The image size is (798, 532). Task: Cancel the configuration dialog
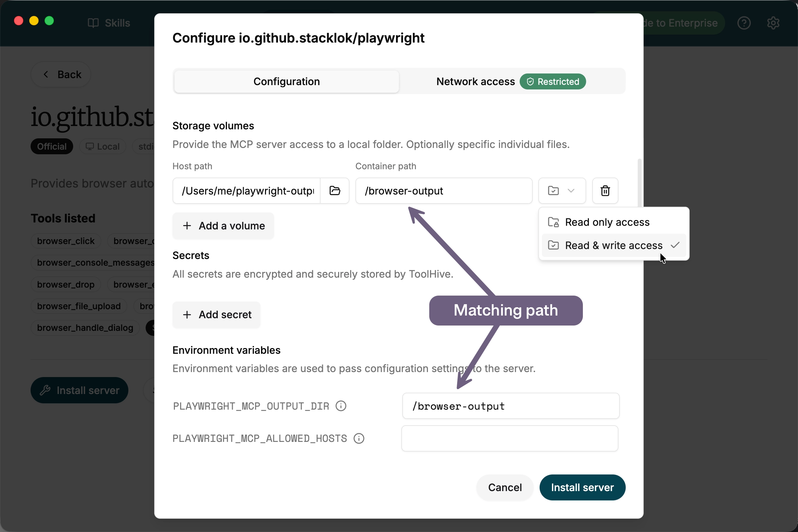[x=504, y=487]
